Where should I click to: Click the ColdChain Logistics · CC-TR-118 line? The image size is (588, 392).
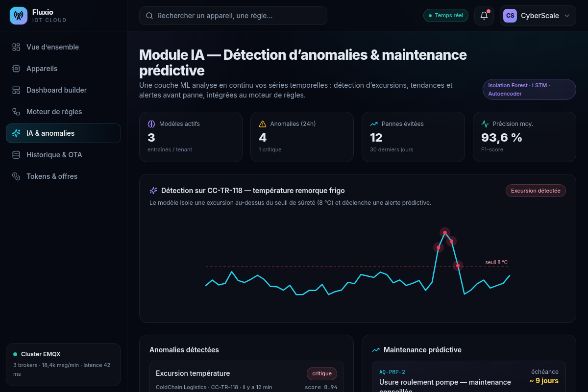click(214, 387)
